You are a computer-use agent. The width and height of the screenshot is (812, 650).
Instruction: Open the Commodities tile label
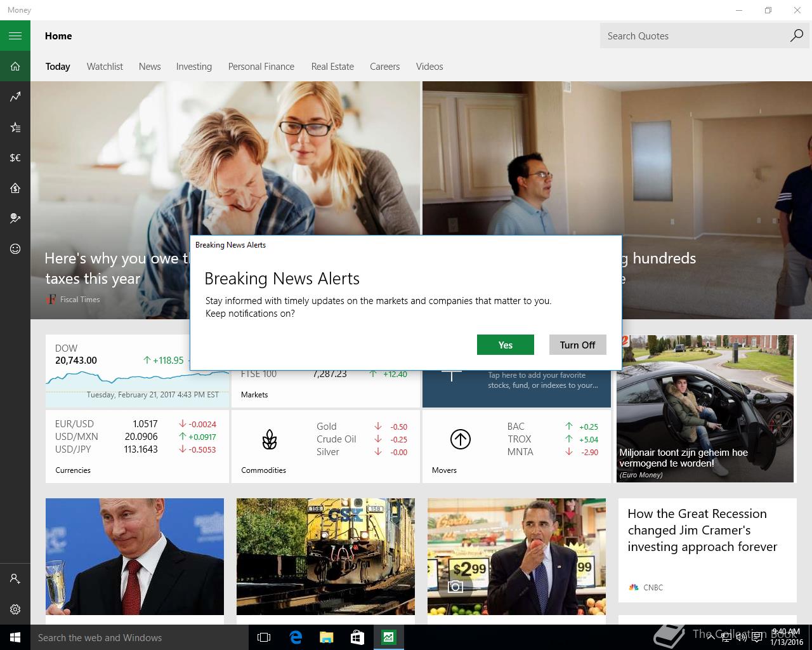263,470
